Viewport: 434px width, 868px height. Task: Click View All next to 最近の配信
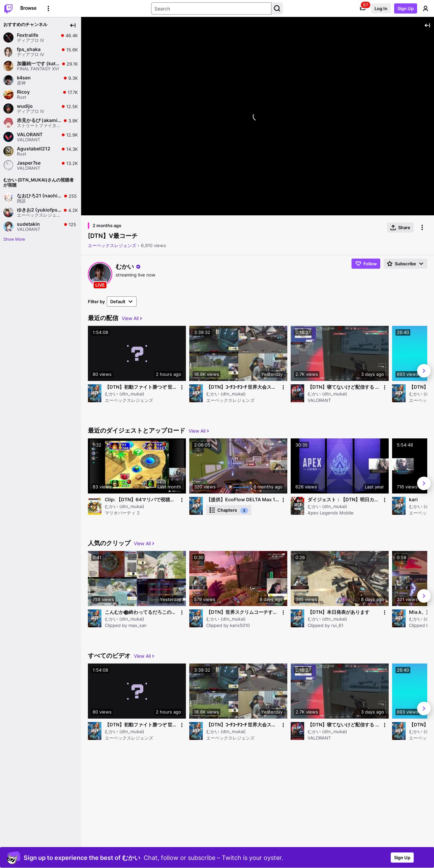[132, 318]
